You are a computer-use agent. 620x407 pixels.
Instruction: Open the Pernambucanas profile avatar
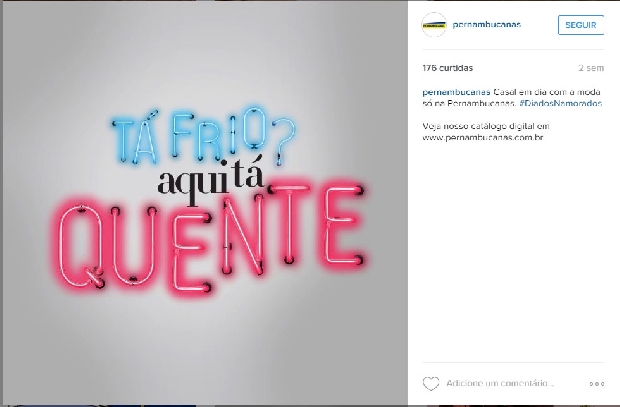pyautogui.click(x=434, y=25)
